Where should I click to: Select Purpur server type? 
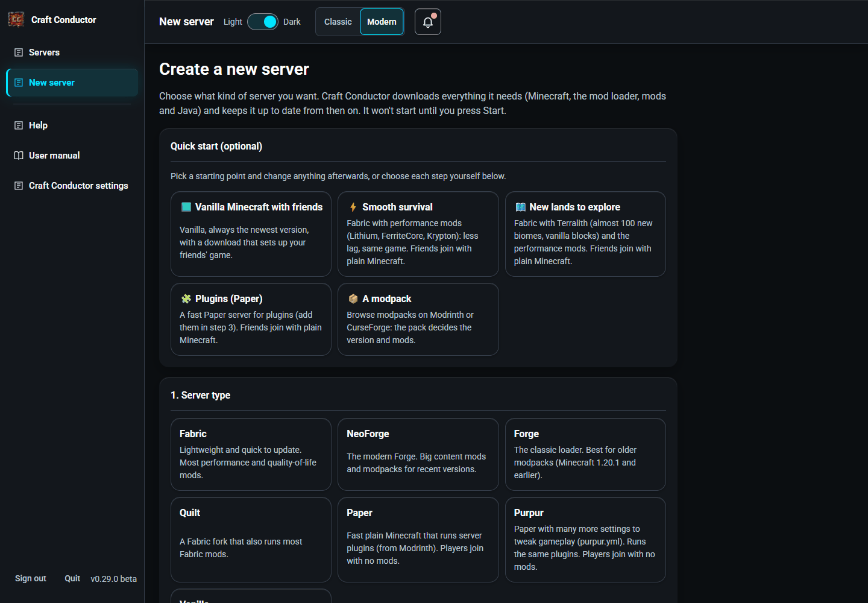pyautogui.click(x=585, y=540)
